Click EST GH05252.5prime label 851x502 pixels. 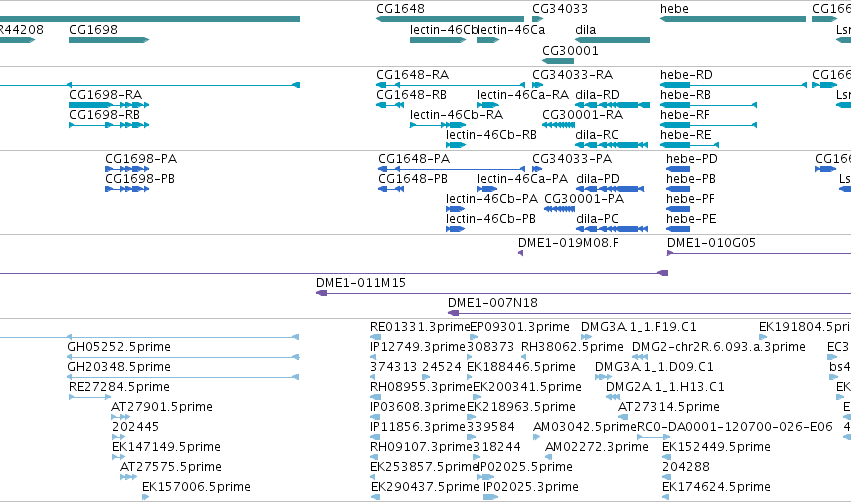119,347
